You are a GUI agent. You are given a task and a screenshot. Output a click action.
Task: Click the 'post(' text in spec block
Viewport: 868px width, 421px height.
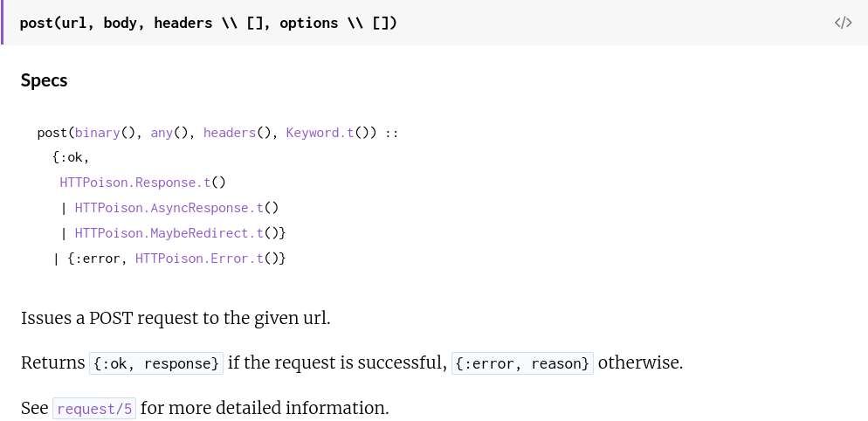click(x=56, y=133)
